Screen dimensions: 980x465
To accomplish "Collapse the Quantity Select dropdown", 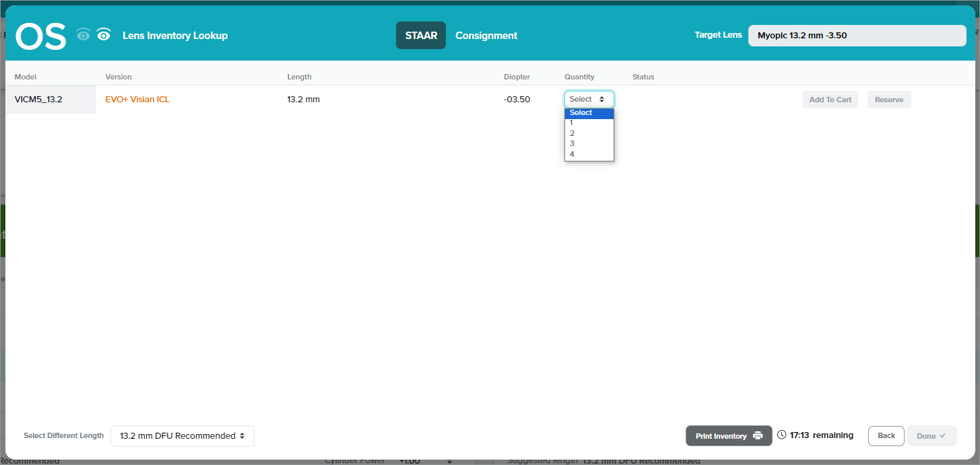I will click(589, 99).
